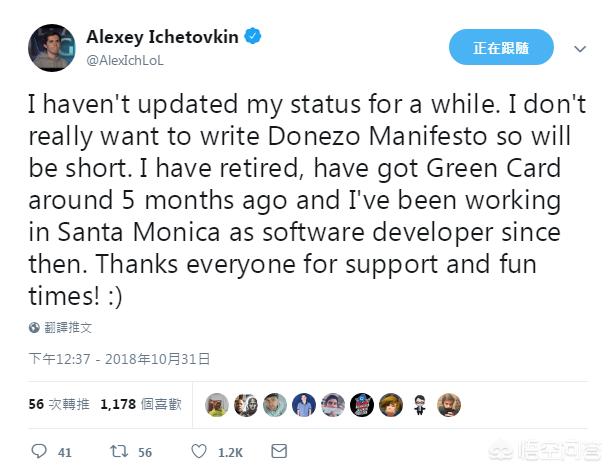Open the tweet timestamp 下午12:37 - 2018年10月31日

pyautogui.click(x=118, y=358)
